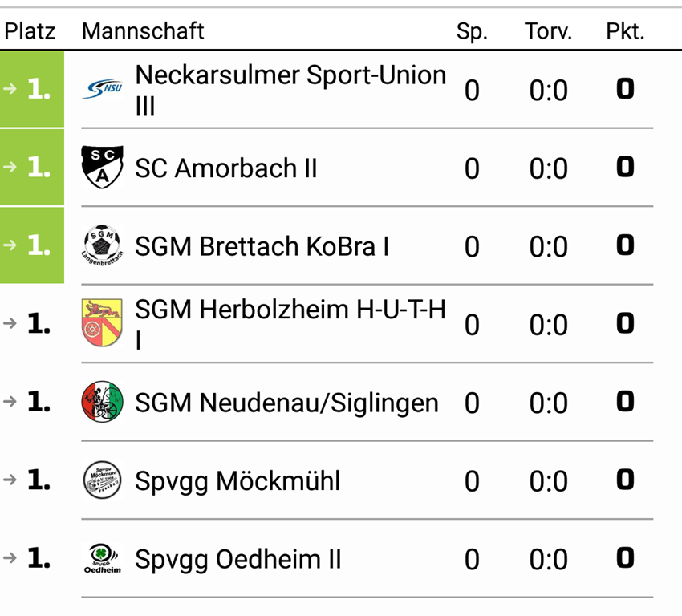The height and width of the screenshot is (616, 682).
Task: Click the SGM Herbolzheim coat of arms
Action: (102, 323)
